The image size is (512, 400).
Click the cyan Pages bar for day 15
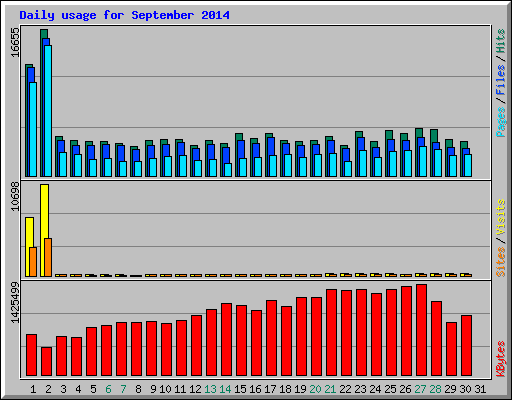click(x=243, y=167)
